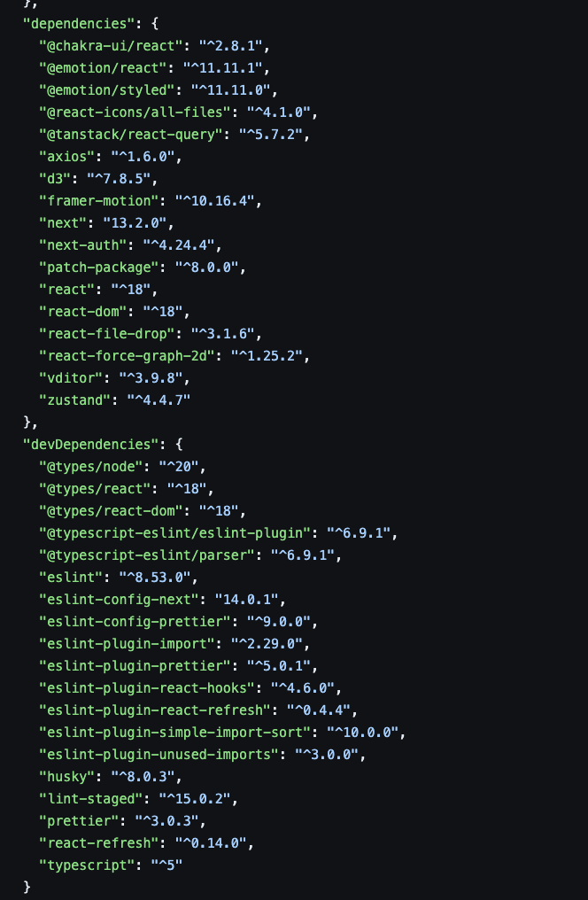Click the "@tanstack/react-query" package name
This screenshot has width=588, height=900.
pos(130,135)
